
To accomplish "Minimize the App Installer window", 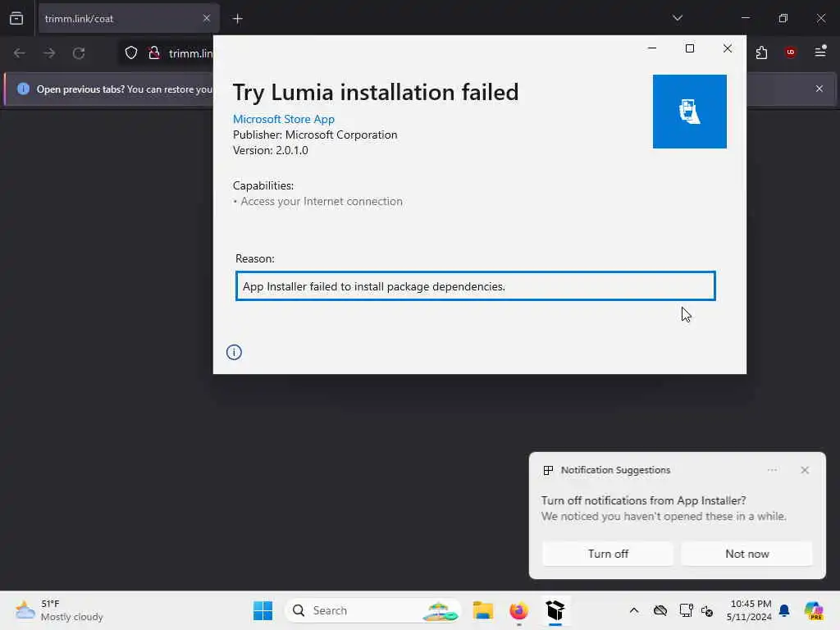I will click(x=652, y=48).
